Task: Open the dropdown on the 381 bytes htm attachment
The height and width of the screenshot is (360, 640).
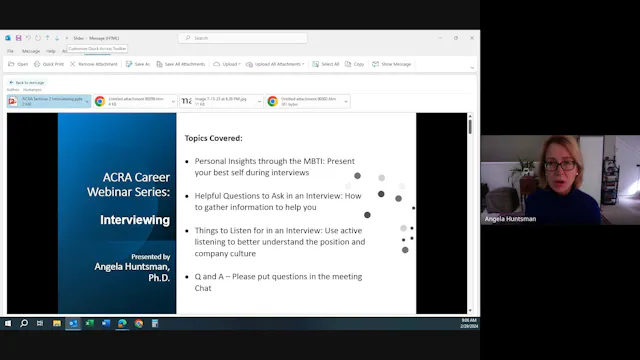Action: (346, 101)
